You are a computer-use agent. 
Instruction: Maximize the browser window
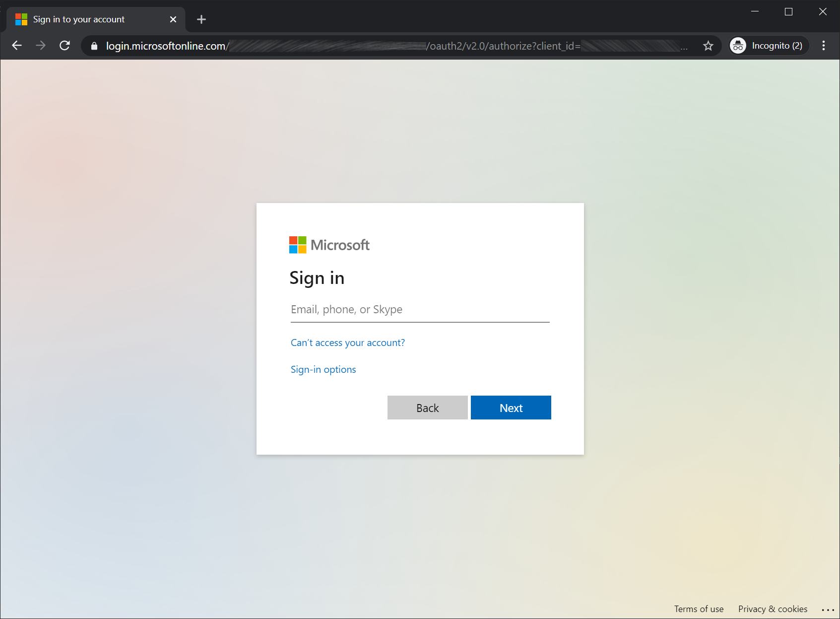pyautogui.click(x=788, y=11)
